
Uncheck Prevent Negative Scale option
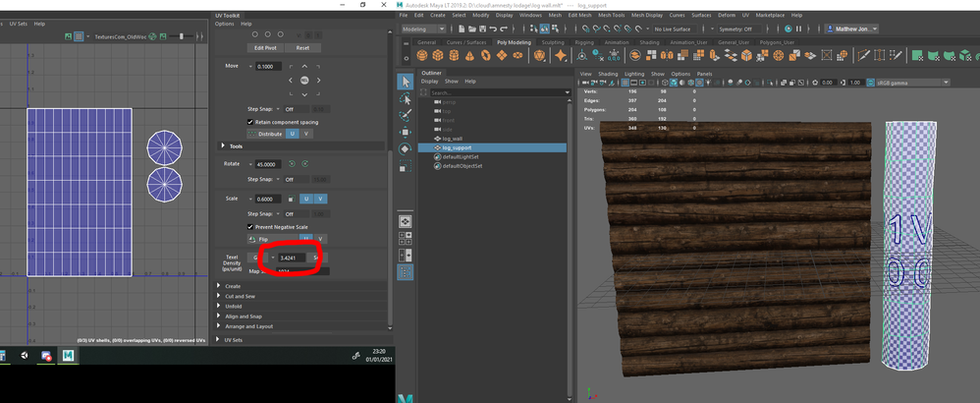[x=250, y=226]
